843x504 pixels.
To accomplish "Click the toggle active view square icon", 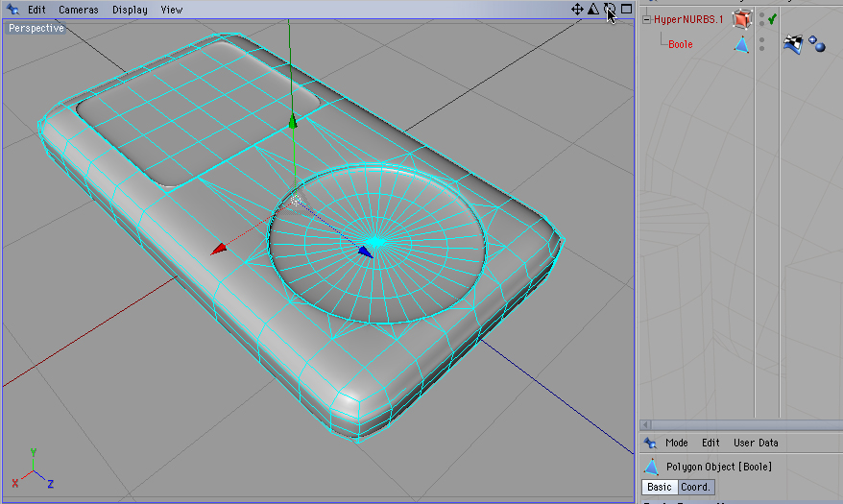I will pos(626,9).
